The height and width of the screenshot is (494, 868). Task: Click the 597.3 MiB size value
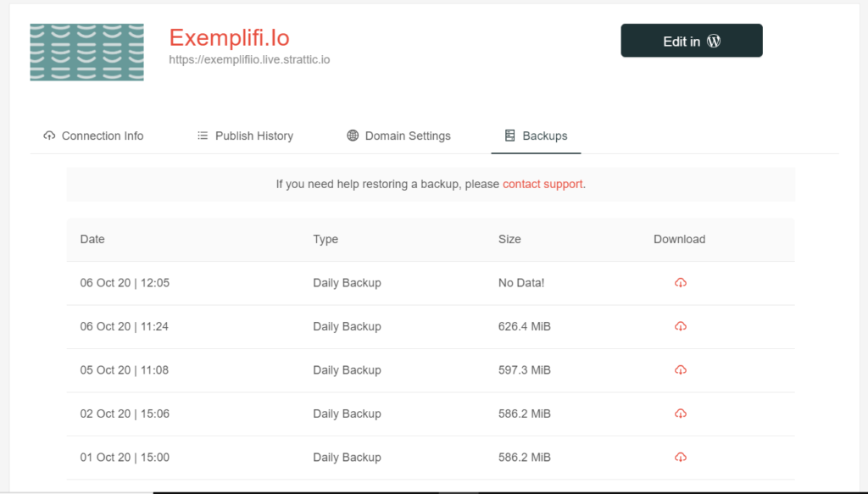[524, 370]
